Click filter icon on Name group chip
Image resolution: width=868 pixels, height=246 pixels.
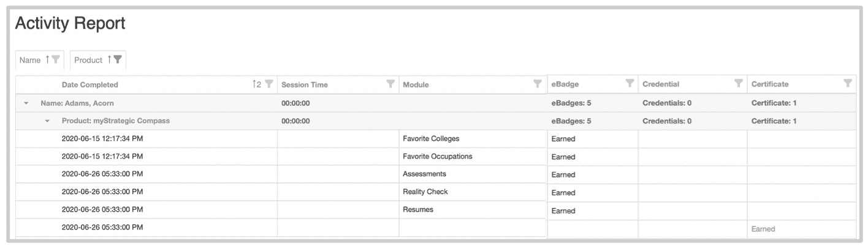click(x=55, y=60)
